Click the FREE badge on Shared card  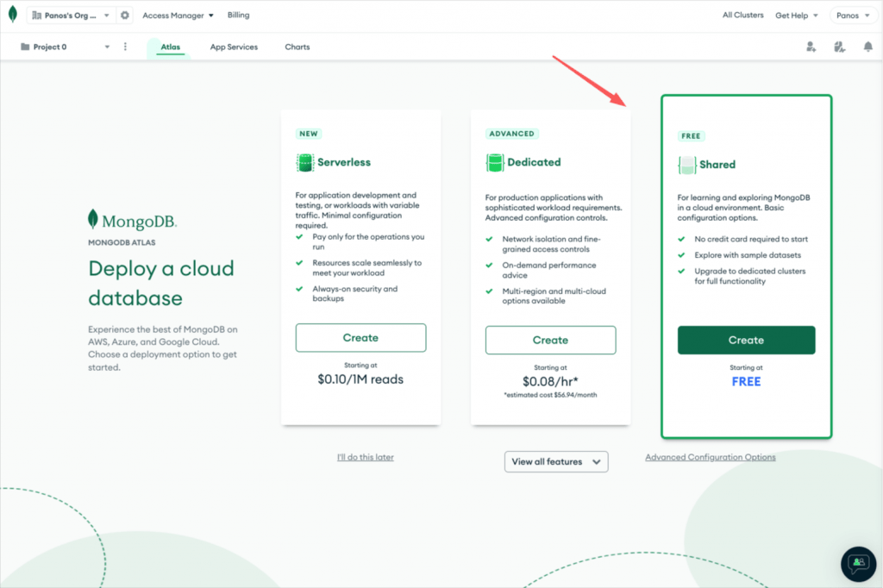click(691, 135)
